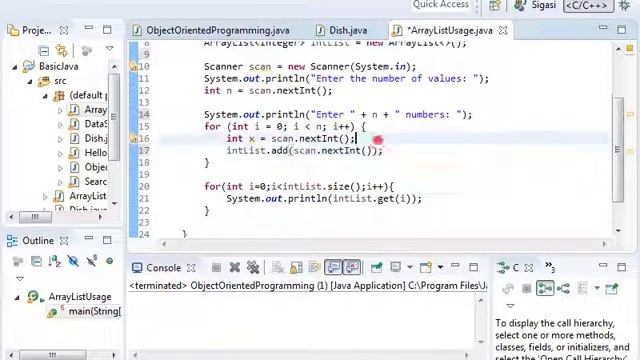Image resolution: width=640 pixels, height=360 pixels.
Task: Click Project Explorer horizontal scrollbar thumb
Action: [35, 217]
